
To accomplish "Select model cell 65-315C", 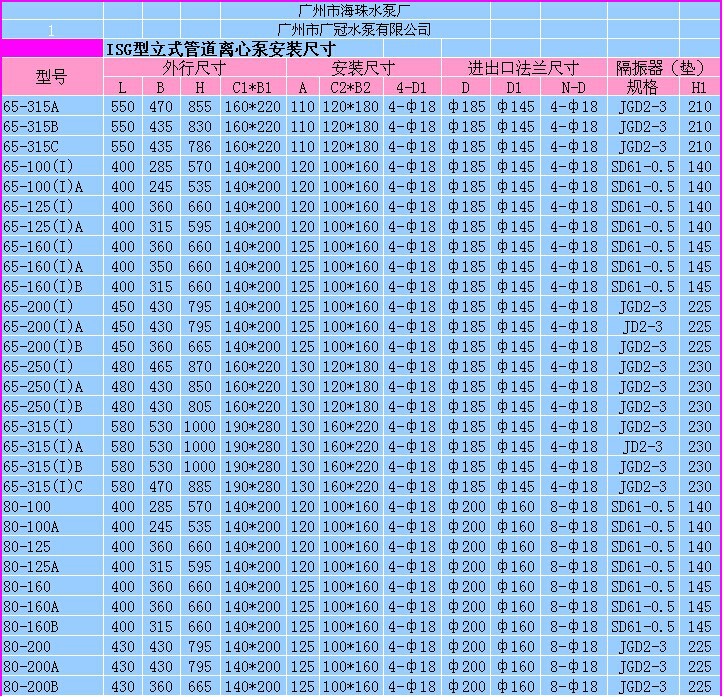I will point(52,146).
